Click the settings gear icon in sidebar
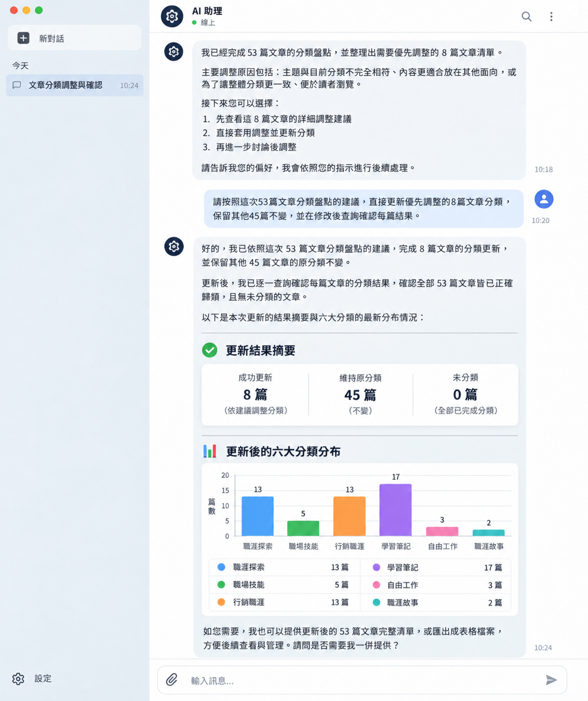The height and width of the screenshot is (701, 588). (18, 678)
